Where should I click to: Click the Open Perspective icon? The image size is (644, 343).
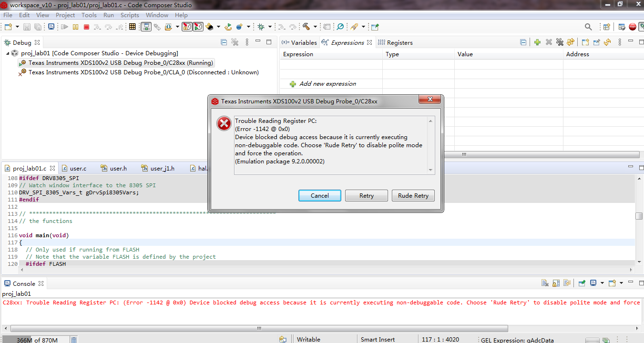click(x=606, y=27)
